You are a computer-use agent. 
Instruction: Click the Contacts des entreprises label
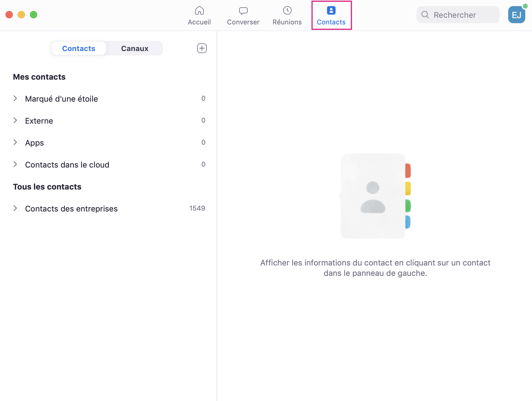tap(71, 209)
